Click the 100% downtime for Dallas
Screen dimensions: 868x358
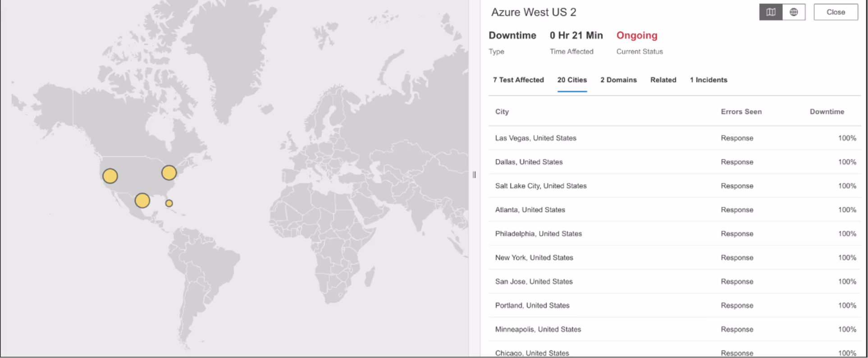point(847,162)
